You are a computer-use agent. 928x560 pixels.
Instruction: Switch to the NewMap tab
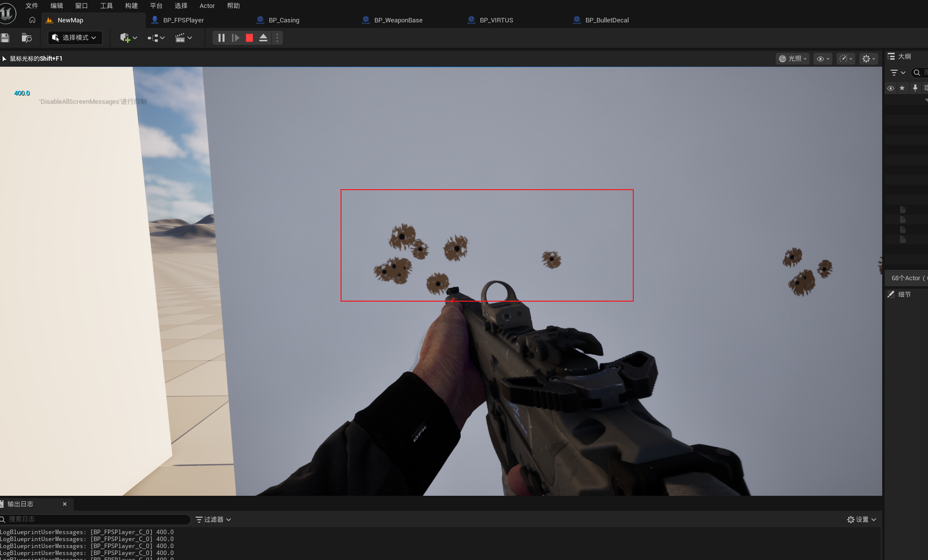pyautogui.click(x=93, y=20)
